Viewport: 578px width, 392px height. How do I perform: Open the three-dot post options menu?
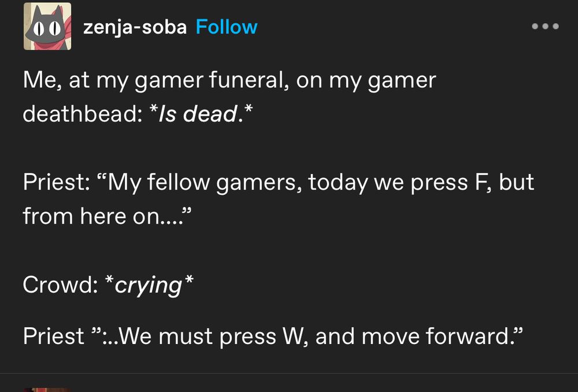[x=546, y=27]
